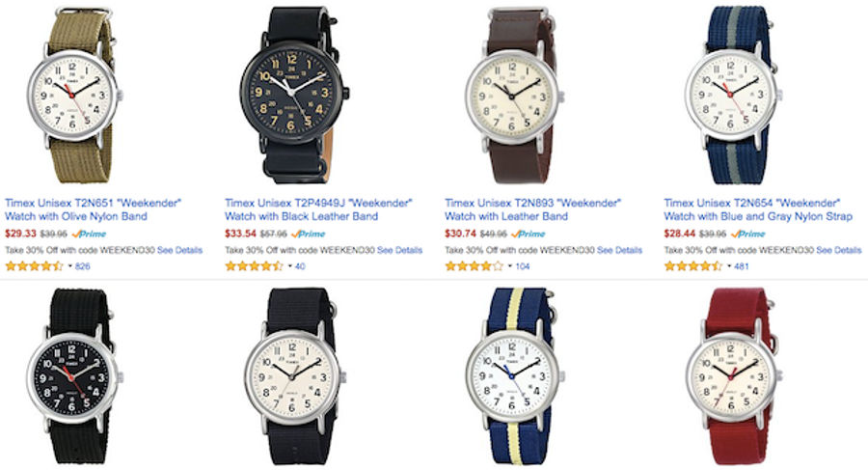Open the olive nylon band watch image
This screenshot has height=470, width=868.
(74, 95)
